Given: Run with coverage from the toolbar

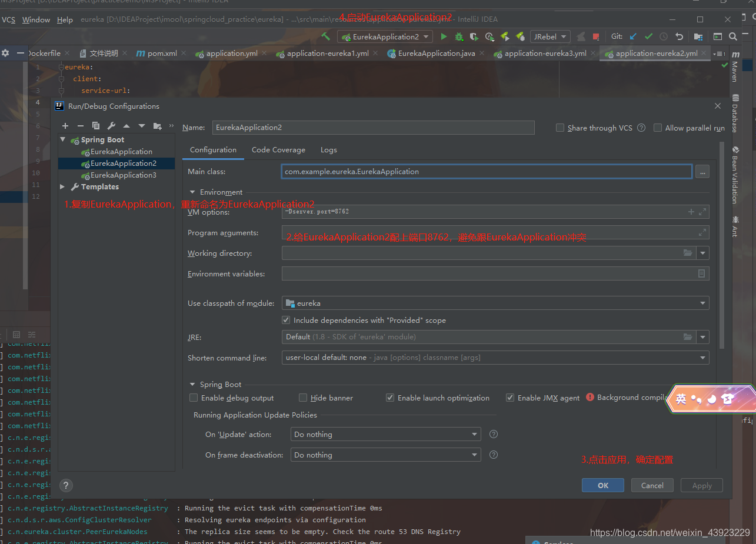Looking at the screenshot, I should click(474, 36).
